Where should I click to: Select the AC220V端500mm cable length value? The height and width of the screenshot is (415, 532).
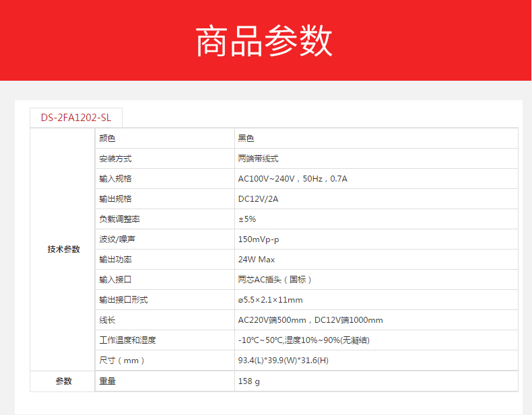pyautogui.click(x=310, y=319)
